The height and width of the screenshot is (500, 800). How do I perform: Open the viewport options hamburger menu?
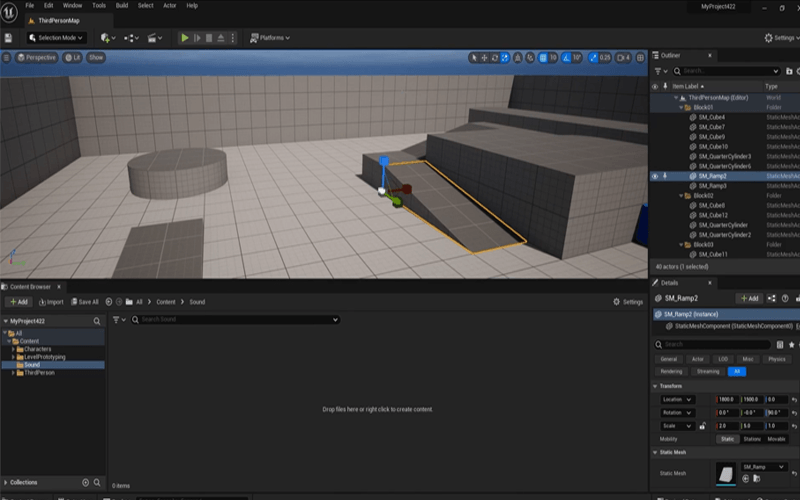click(x=6, y=58)
